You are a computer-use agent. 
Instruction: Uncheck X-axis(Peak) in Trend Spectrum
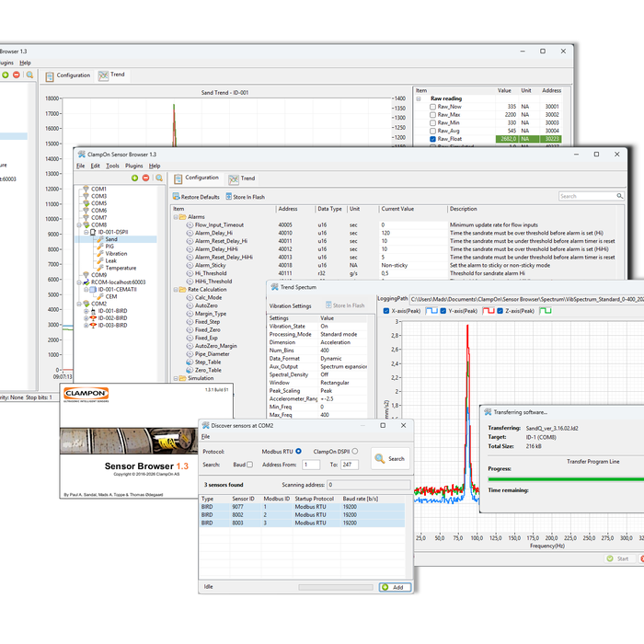click(x=386, y=311)
